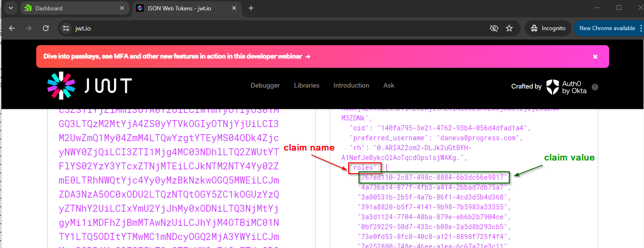The image size is (644, 248).
Task: Open the Incognito profile indicator
Action: 548,28
